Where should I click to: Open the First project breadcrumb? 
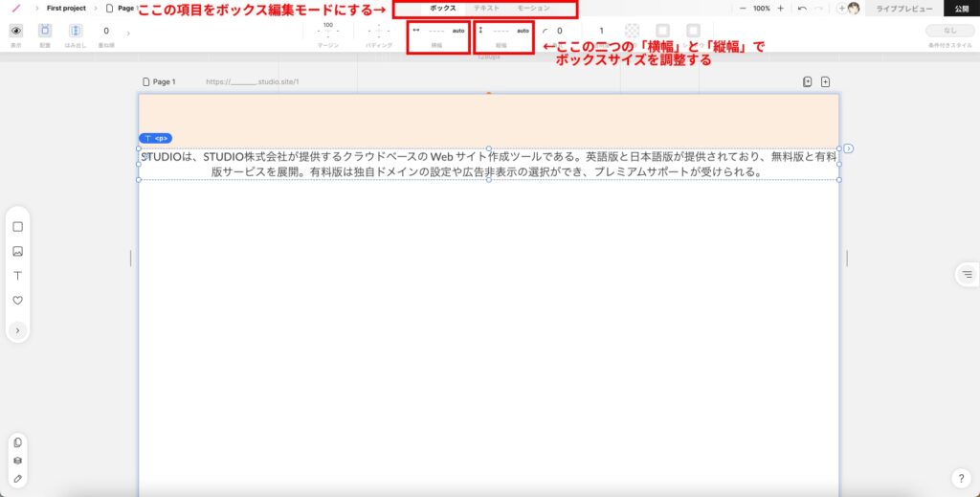click(66, 9)
